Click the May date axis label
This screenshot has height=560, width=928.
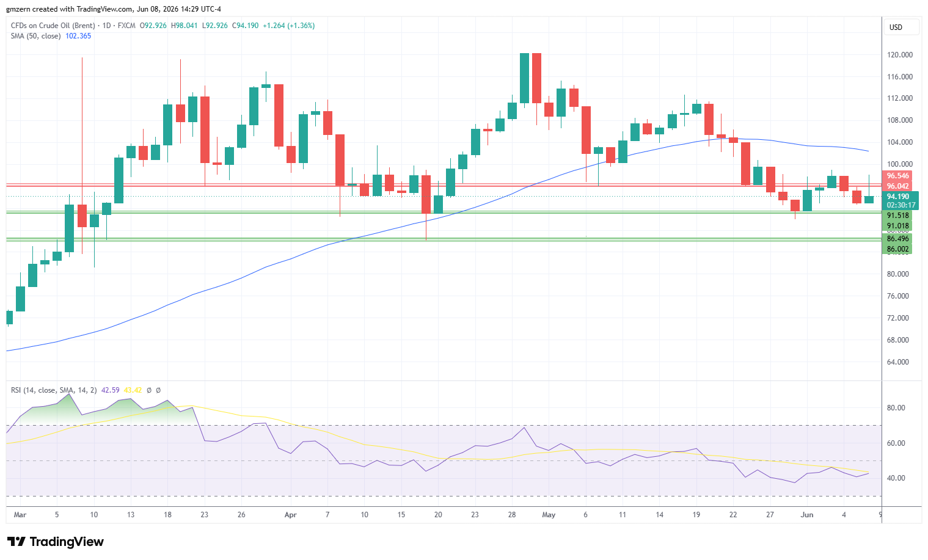coord(549,515)
